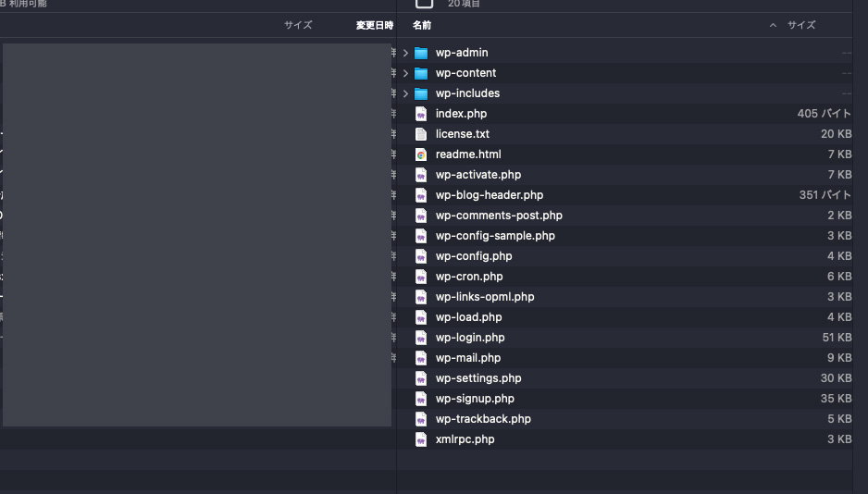Click the readme.html Chrome icon
Image resolution: width=868 pixels, height=494 pixels.
click(x=421, y=154)
